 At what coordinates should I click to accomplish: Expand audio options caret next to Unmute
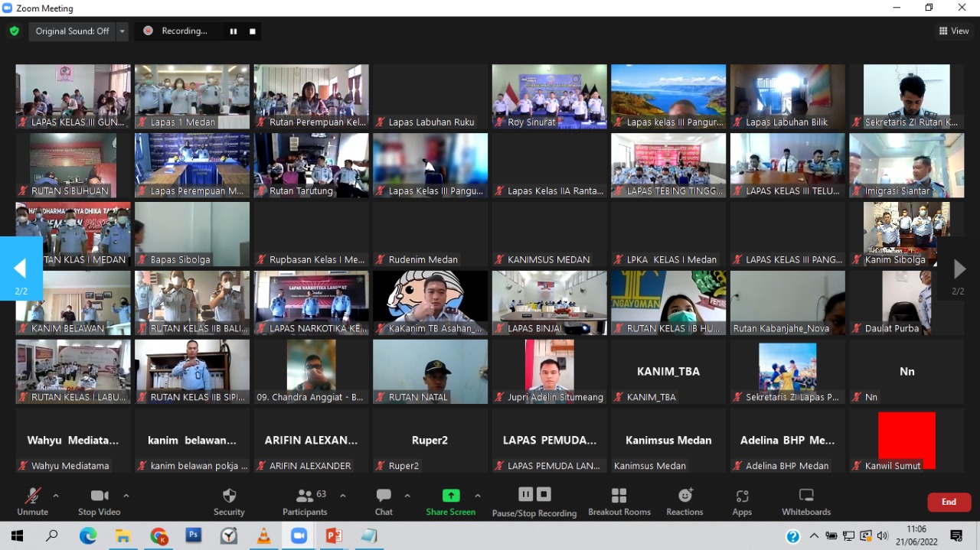56,496
